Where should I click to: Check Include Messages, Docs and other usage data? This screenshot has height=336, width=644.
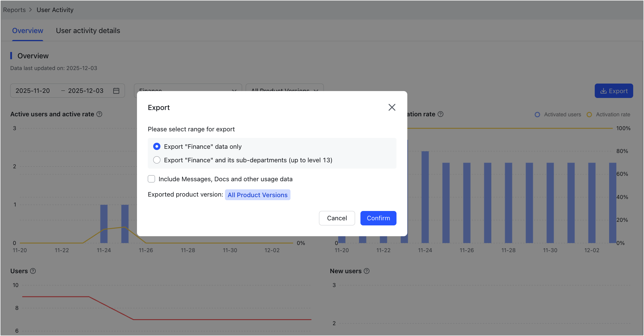(x=151, y=179)
